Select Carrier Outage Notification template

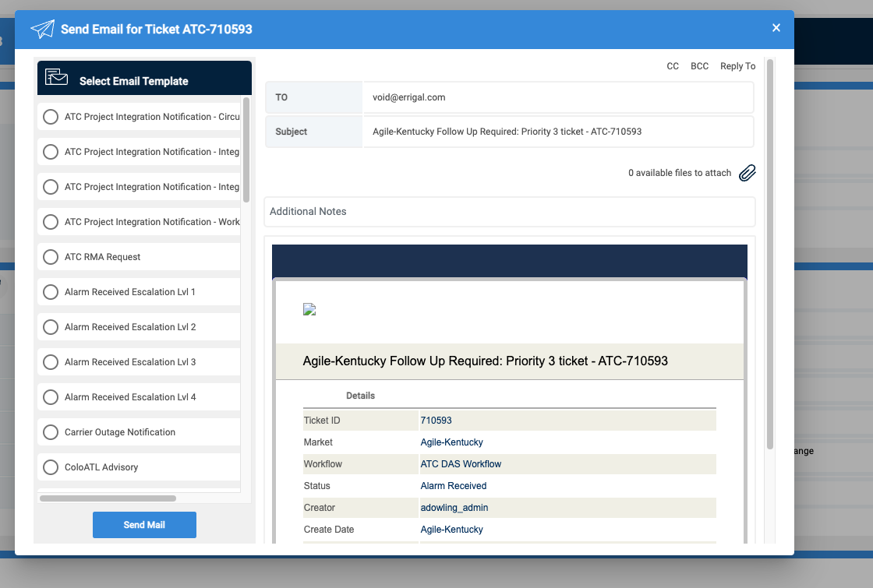click(x=51, y=432)
